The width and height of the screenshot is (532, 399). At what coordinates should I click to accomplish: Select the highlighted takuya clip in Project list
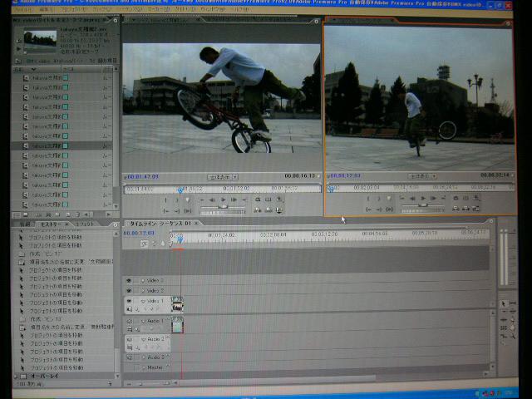coord(48,145)
